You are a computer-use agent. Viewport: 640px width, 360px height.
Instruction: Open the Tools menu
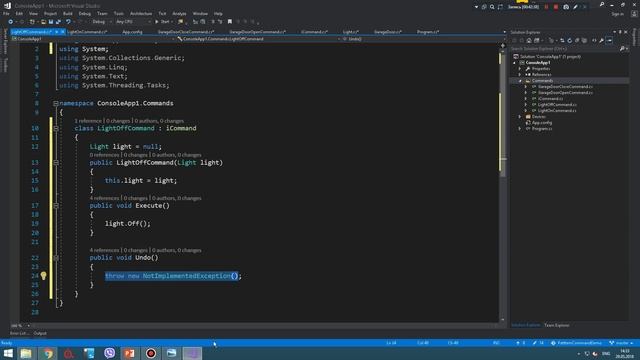(x=118, y=13)
